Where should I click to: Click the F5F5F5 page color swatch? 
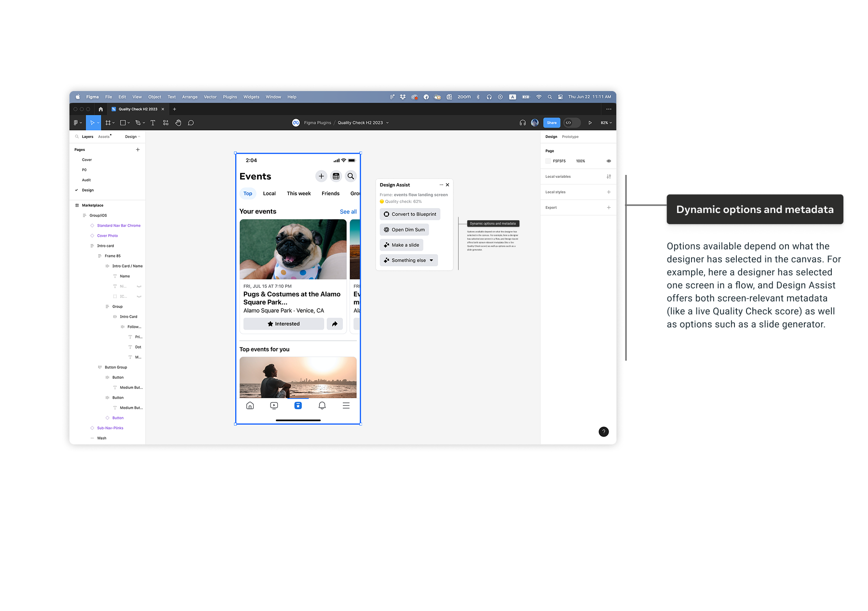(x=548, y=161)
